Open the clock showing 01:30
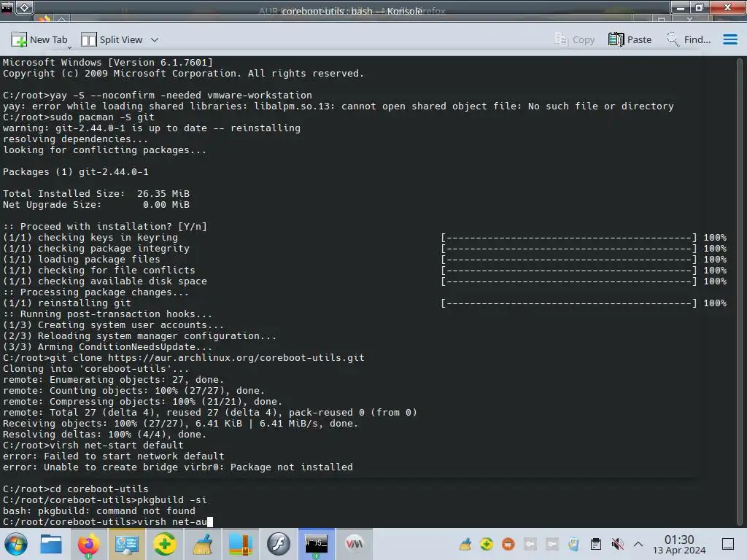Image resolution: width=747 pixels, height=560 pixels. coord(679,544)
